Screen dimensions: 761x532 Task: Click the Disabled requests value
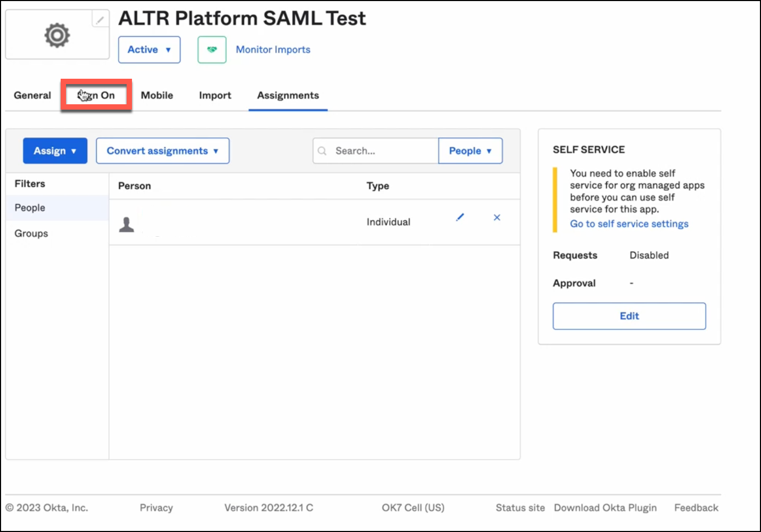[x=649, y=255]
